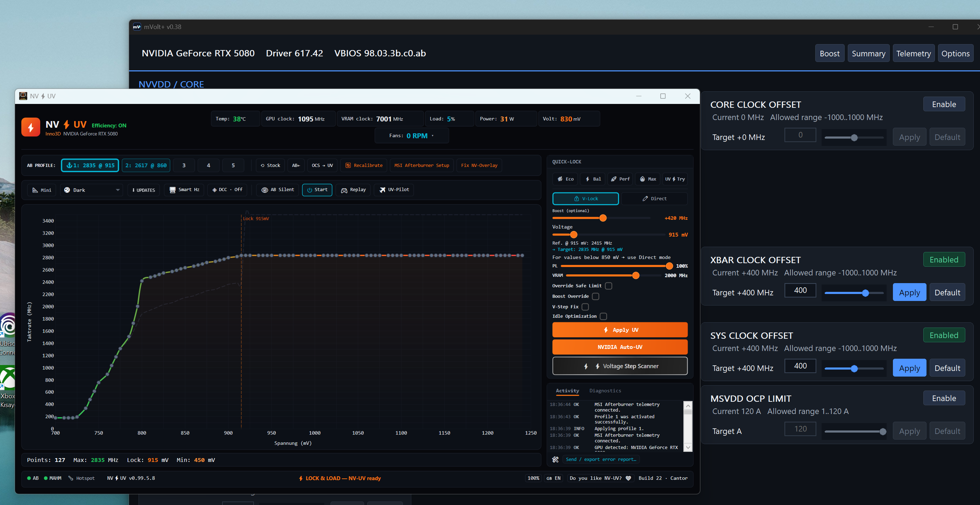Click the XBAR target 400 input field in mVolt+
Viewport: 980px width, 505px height.
tap(800, 290)
